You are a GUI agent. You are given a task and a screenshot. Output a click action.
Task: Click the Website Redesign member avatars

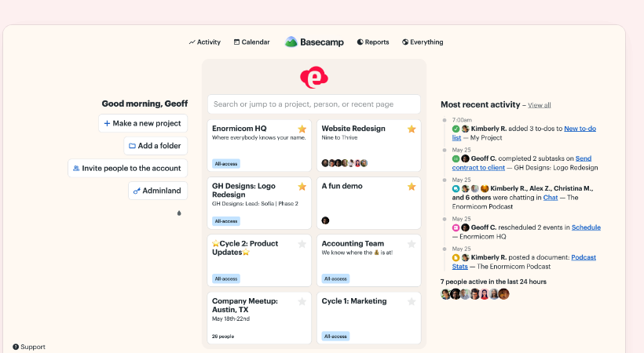(345, 163)
